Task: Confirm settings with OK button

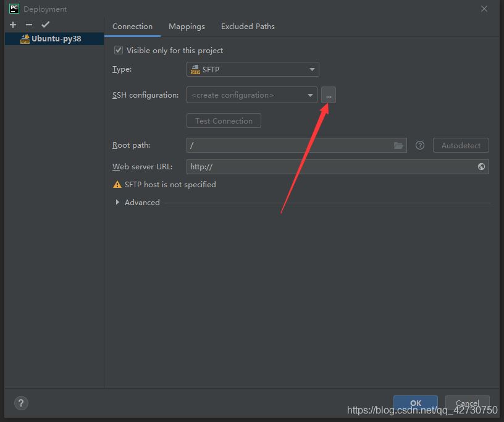Action: pyautogui.click(x=415, y=403)
